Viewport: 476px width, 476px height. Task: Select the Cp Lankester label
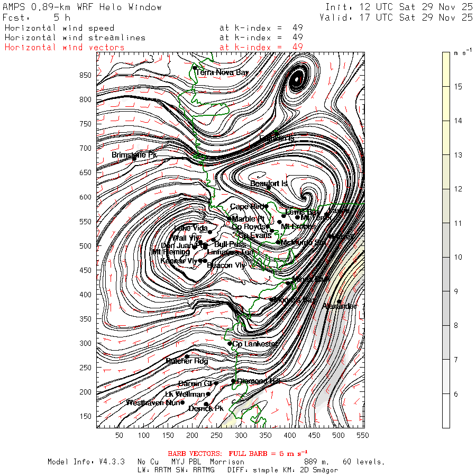coord(255,344)
